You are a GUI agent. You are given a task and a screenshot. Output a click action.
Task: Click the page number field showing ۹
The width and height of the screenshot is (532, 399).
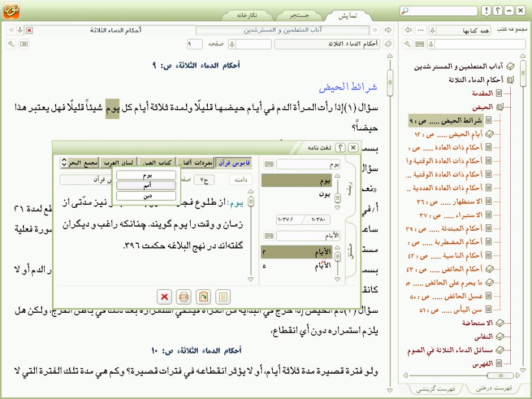point(195,44)
